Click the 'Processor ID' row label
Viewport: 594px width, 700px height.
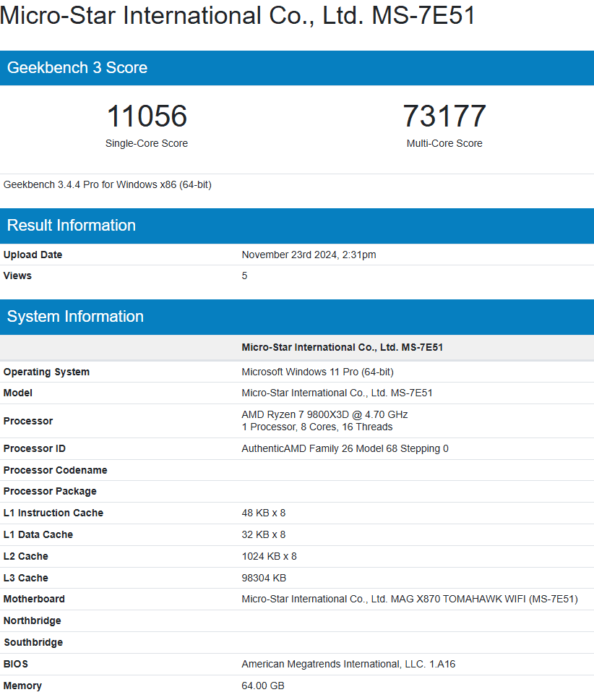coord(35,448)
